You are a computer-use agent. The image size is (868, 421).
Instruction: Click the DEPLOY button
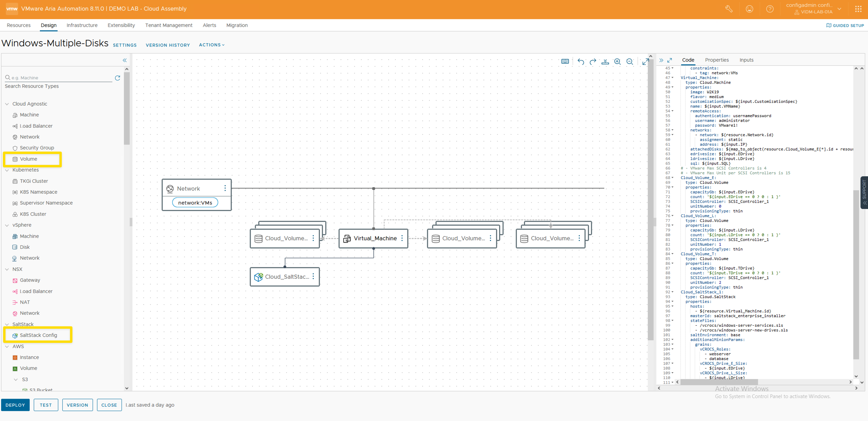(x=15, y=405)
